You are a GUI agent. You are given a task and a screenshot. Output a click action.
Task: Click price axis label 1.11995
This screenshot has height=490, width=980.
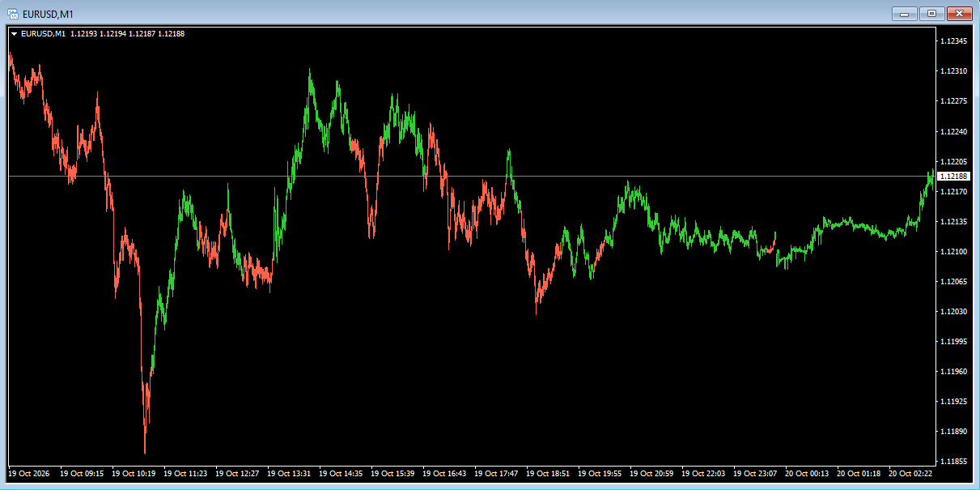[x=953, y=341]
